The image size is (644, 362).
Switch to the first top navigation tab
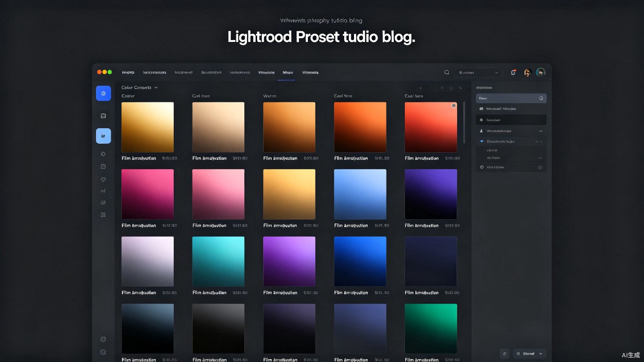(128, 73)
